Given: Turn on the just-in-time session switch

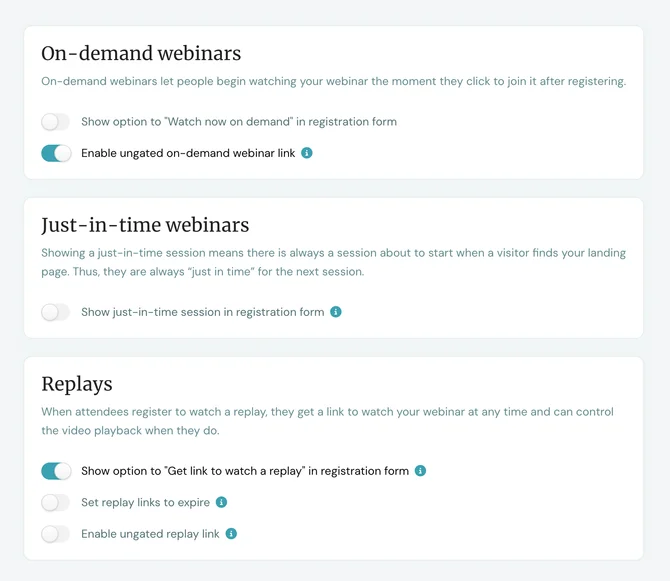Looking at the screenshot, I should [56, 312].
